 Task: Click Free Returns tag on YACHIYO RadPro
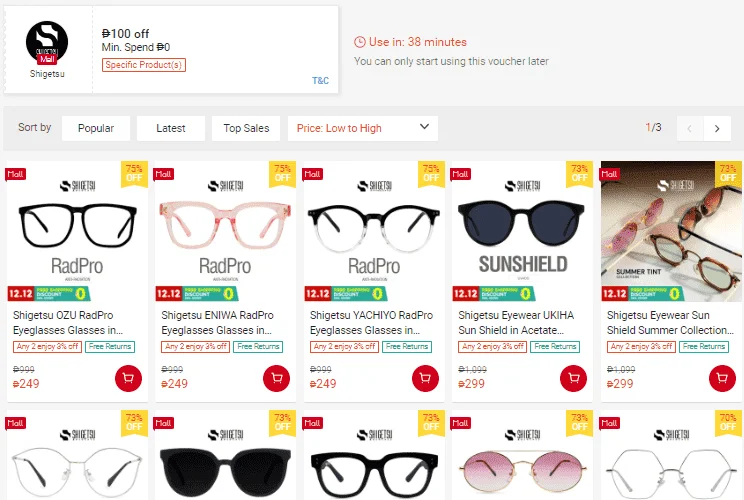(x=407, y=347)
